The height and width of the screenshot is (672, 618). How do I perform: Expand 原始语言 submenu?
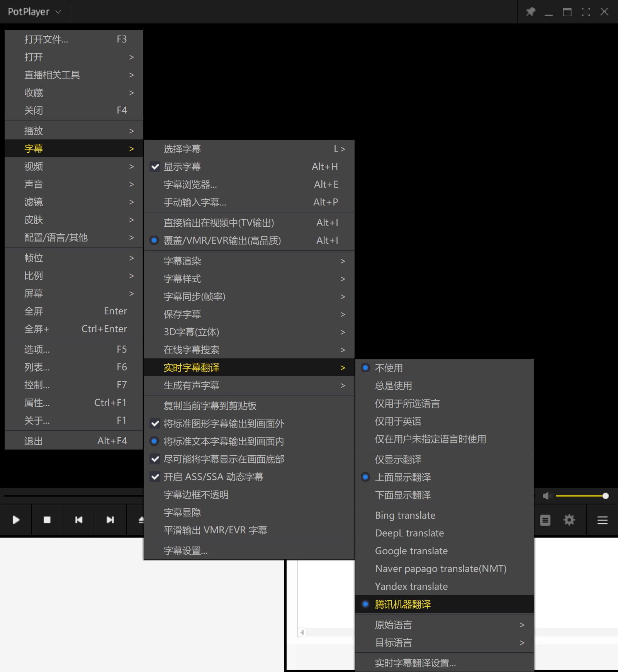[445, 625]
